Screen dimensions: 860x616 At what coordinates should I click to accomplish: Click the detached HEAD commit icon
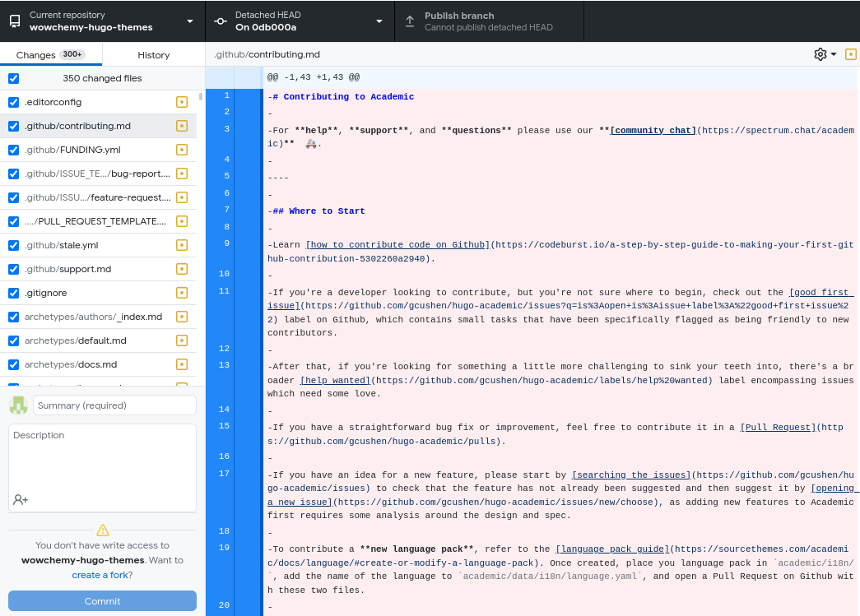221,21
